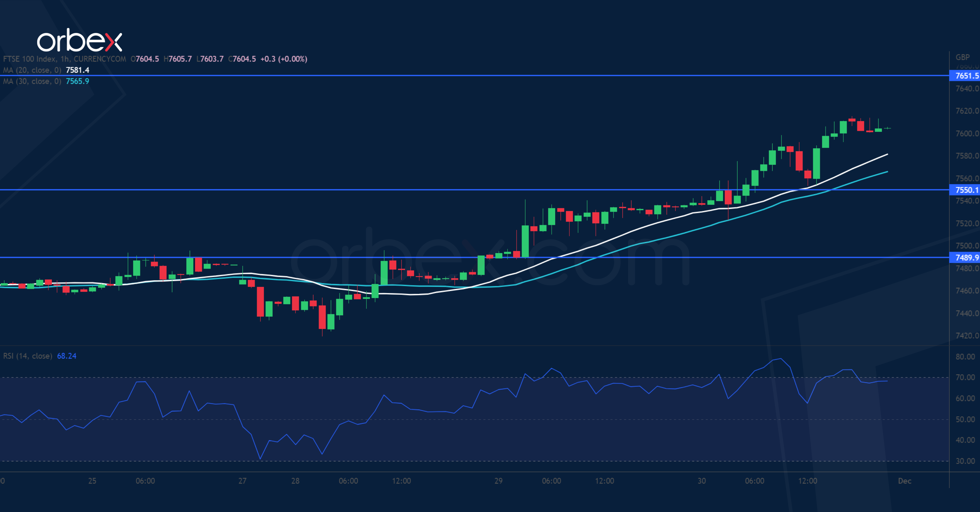Open the GBP currency label
This screenshot has width=980, height=512.
(x=962, y=57)
